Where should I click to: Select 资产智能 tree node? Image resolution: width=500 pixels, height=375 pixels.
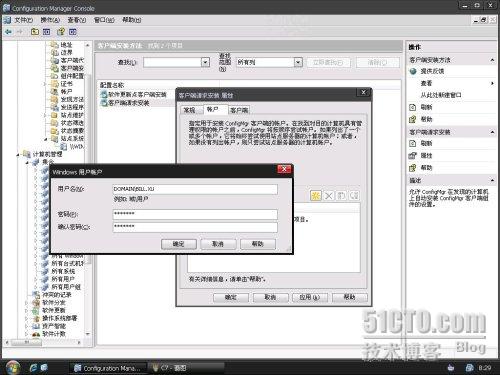(53, 326)
